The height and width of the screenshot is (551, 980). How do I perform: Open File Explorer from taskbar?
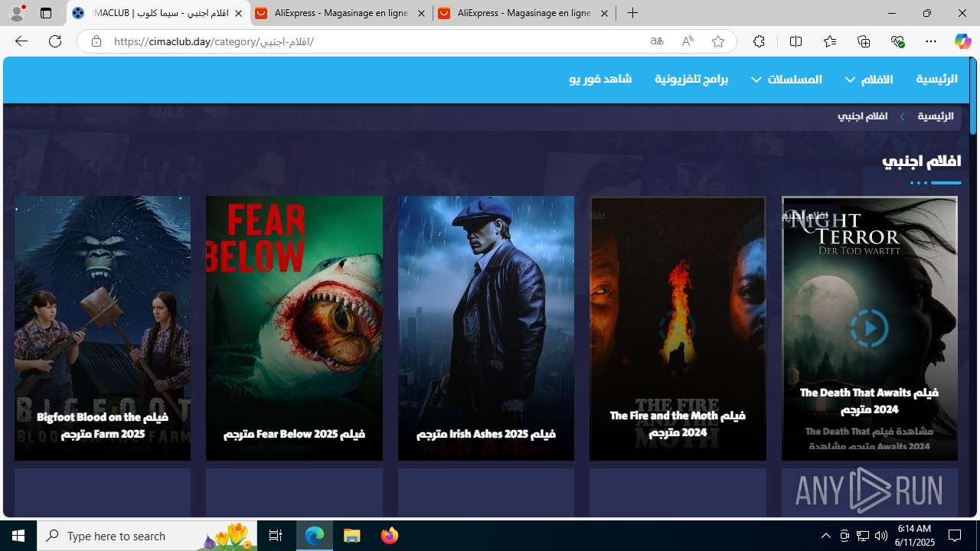pos(352,536)
